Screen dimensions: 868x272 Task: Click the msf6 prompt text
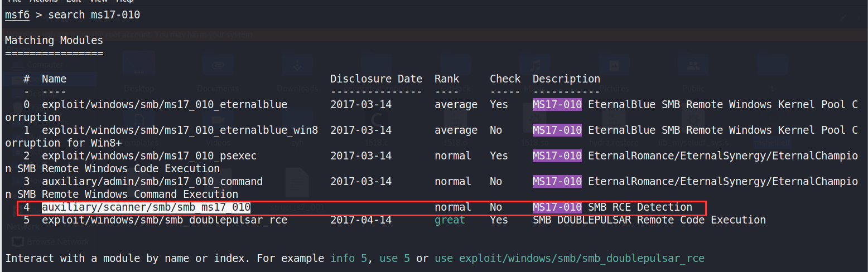[x=17, y=14]
